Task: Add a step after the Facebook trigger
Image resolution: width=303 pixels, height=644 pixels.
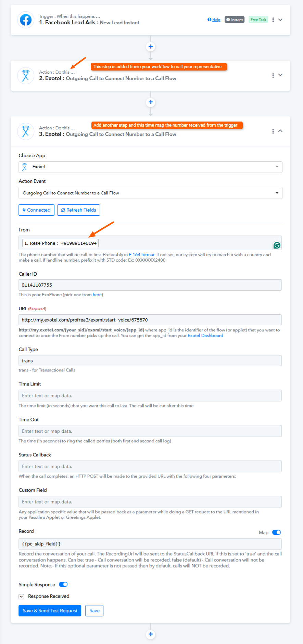Action: [x=151, y=47]
